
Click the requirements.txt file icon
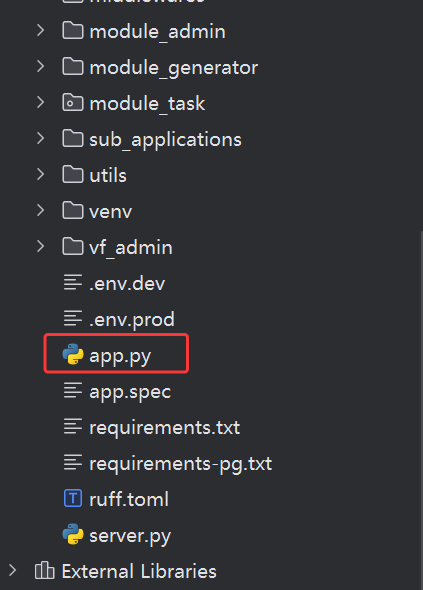[73, 426]
